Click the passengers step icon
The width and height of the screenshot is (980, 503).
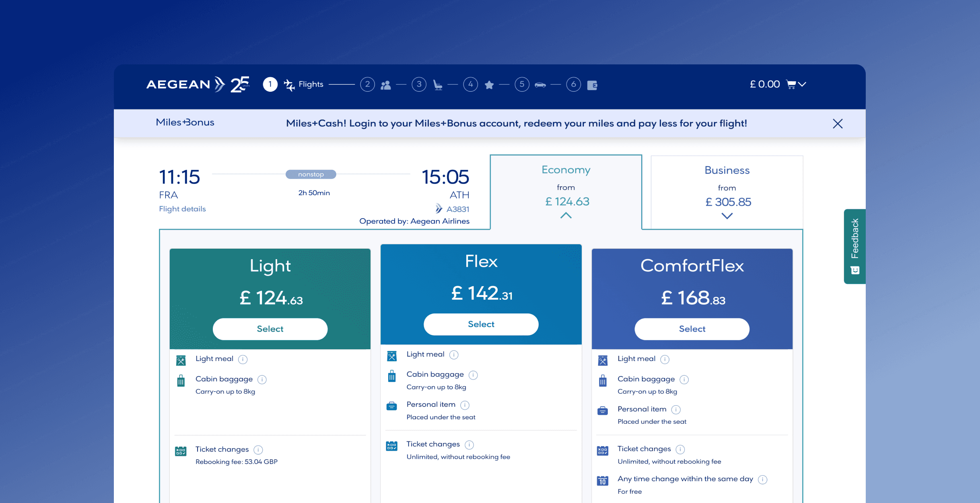(x=385, y=85)
